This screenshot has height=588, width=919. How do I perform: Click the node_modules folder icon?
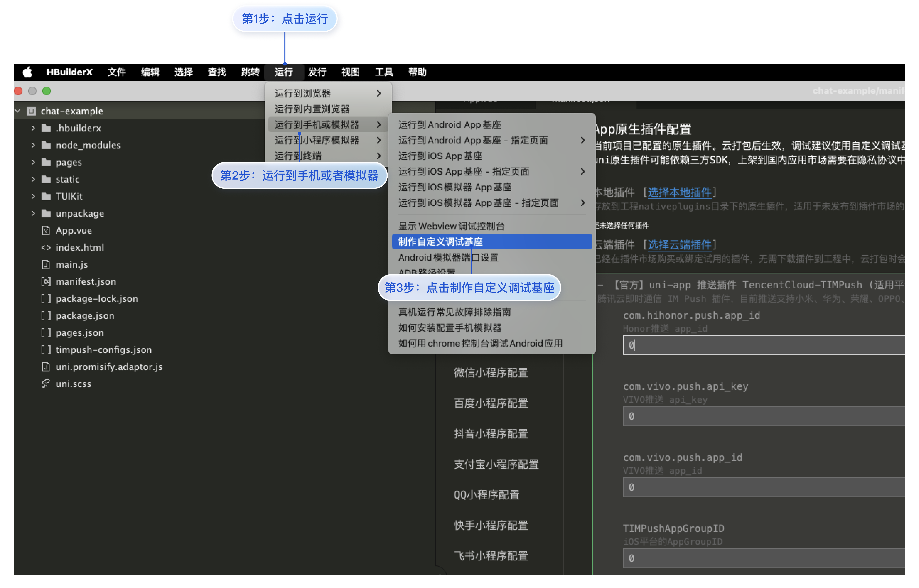46,145
